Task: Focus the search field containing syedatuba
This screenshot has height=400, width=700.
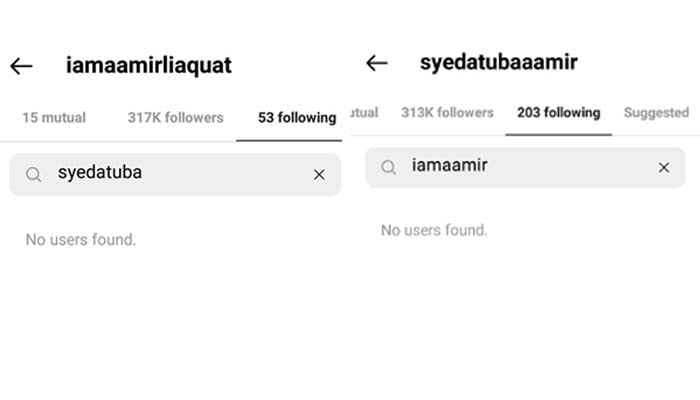Action: pyautogui.click(x=175, y=175)
